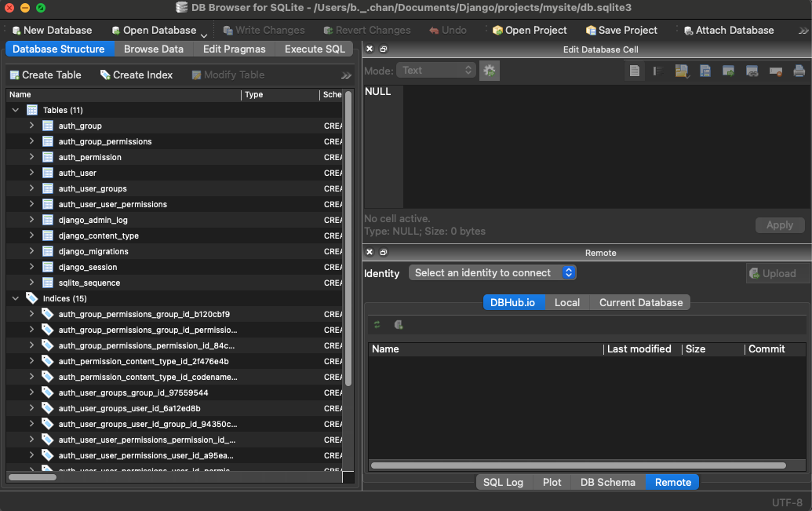Click the Modify Table icon
Image resolution: width=812 pixels, height=511 pixels.
click(x=196, y=75)
